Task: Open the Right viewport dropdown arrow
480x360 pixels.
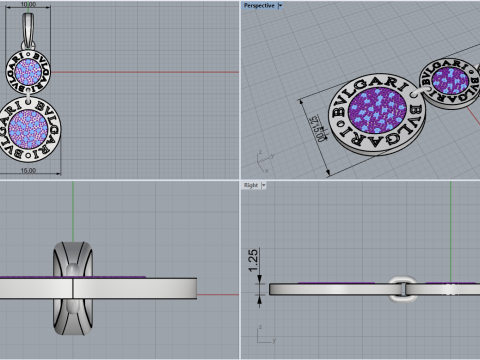Action: pyautogui.click(x=264, y=185)
